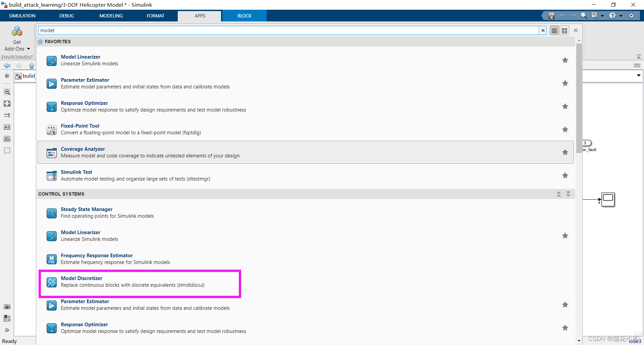The height and width of the screenshot is (345, 644).
Task: Open the Steady State Manager icon
Action: click(52, 213)
